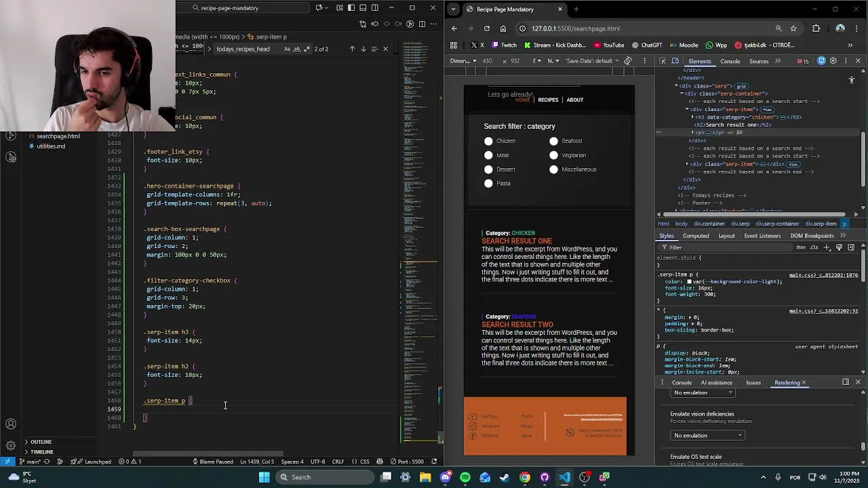Select the Dessert category radio button
Viewport: 868px width, 488px height.
(x=488, y=169)
